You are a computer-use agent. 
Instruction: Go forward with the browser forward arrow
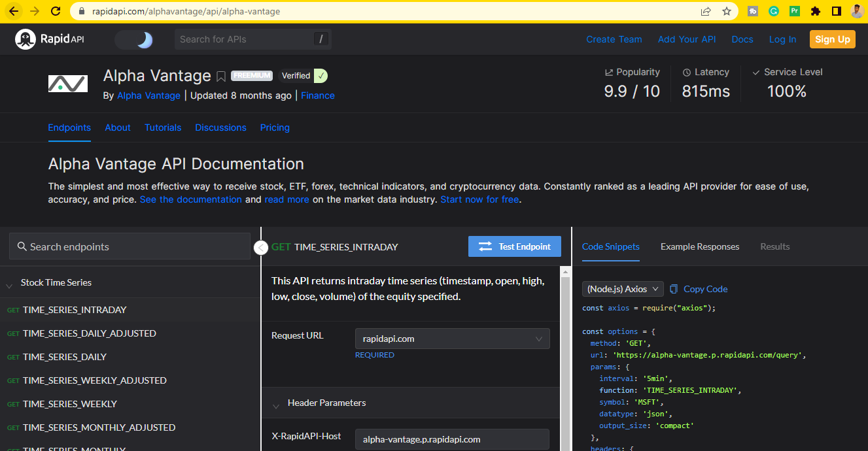tap(35, 11)
